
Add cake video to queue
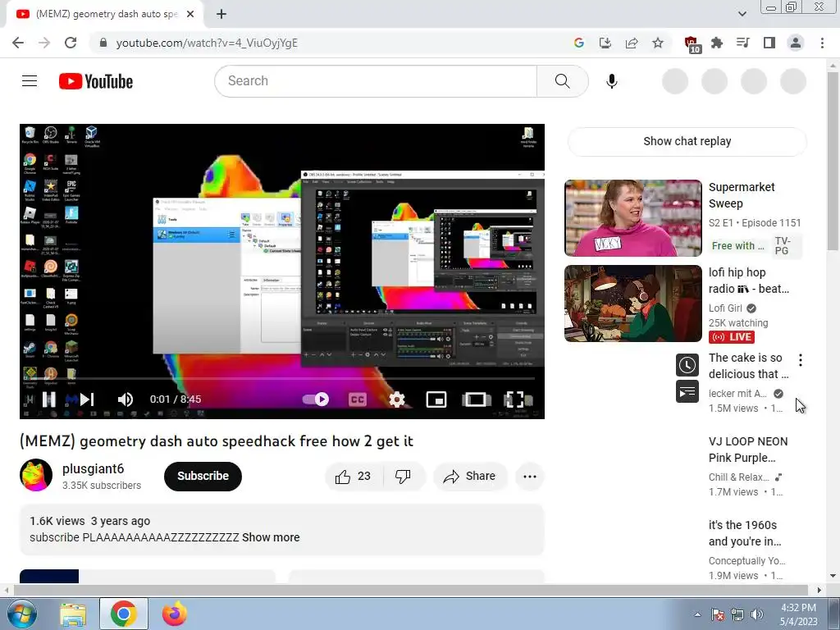(x=687, y=391)
